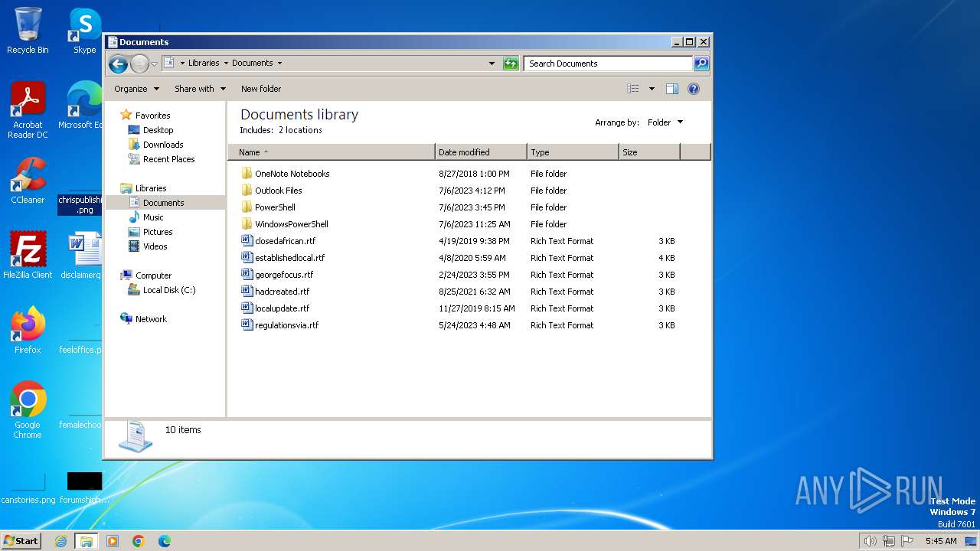Click the Back navigation arrow in Documents

(x=118, y=64)
